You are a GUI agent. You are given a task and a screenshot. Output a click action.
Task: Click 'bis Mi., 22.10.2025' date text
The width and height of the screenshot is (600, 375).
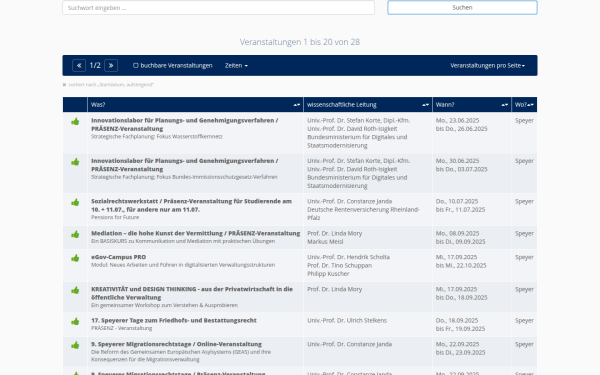(x=461, y=266)
